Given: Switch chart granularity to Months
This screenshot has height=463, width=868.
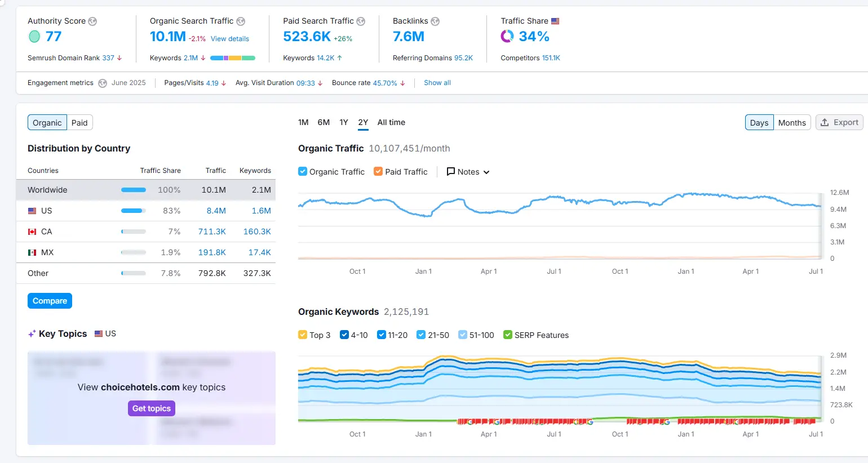Looking at the screenshot, I should click(x=792, y=122).
